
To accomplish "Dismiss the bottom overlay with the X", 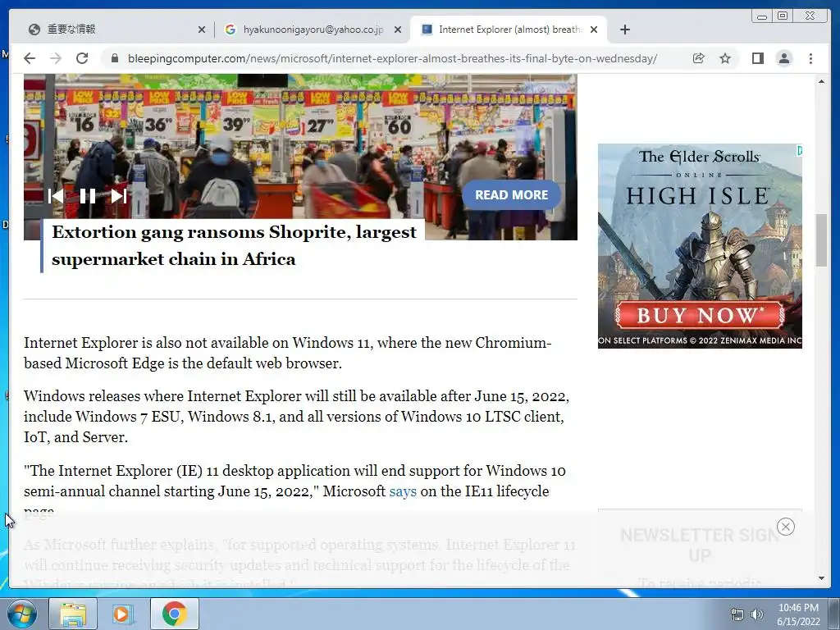I will coord(786,527).
